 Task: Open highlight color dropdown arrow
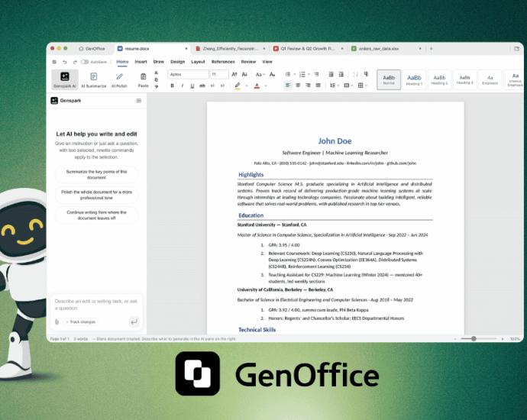coord(247,86)
